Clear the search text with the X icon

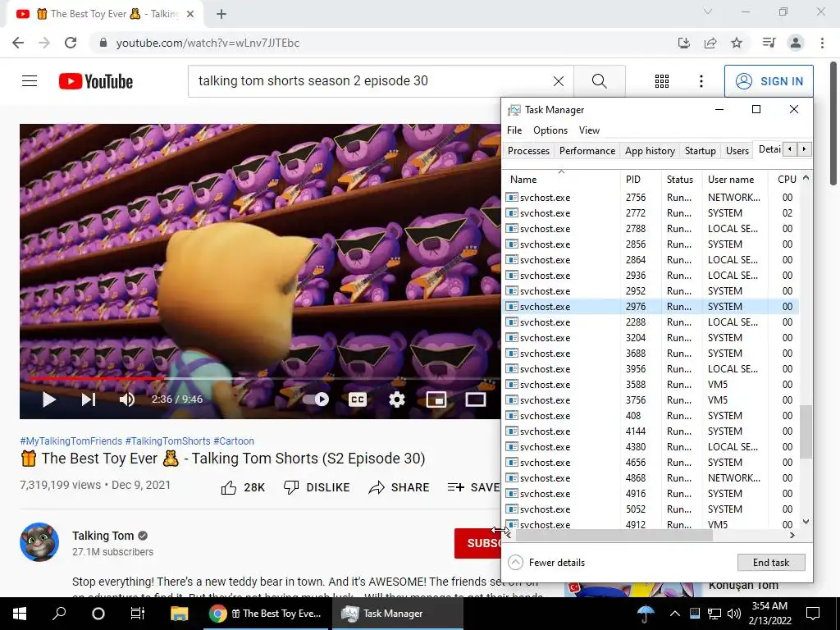click(x=558, y=81)
